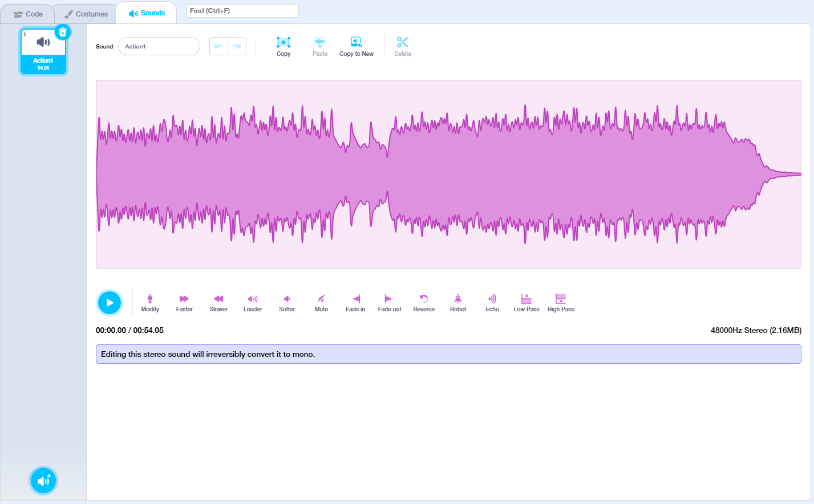Click the Find search box
Screen dimensions: 814x504
click(242, 11)
